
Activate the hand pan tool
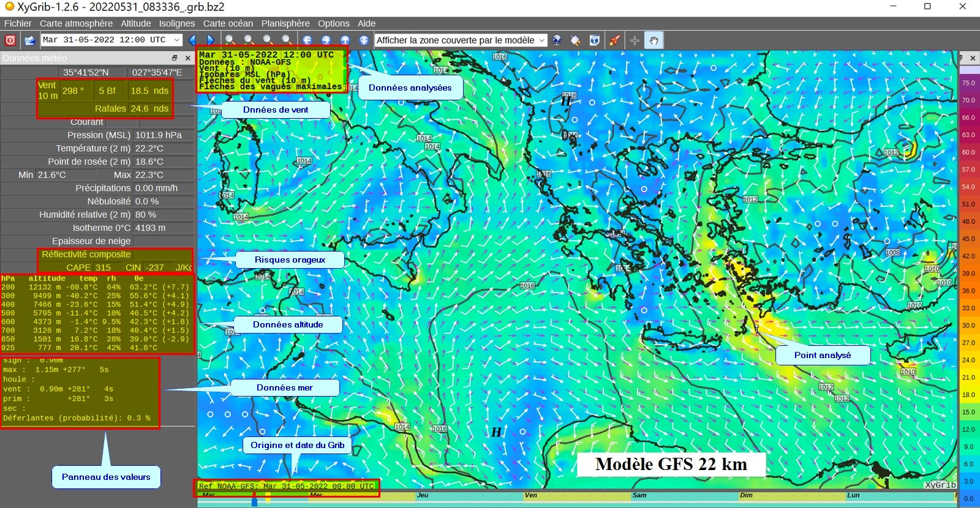click(654, 40)
